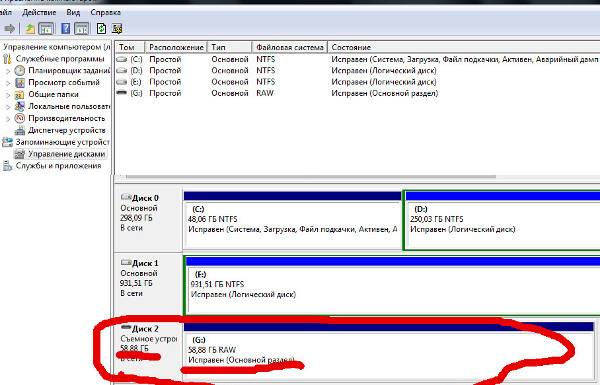
Task: Sort by the Расположение column header
Action: point(176,47)
